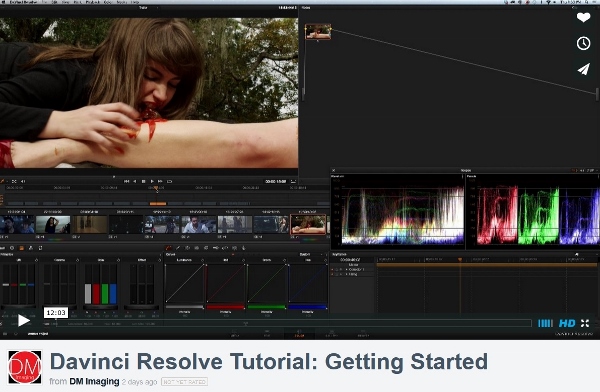Click the DM Imaging avatar logo
This screenshot has height=392, width=600.
point(25,367)
